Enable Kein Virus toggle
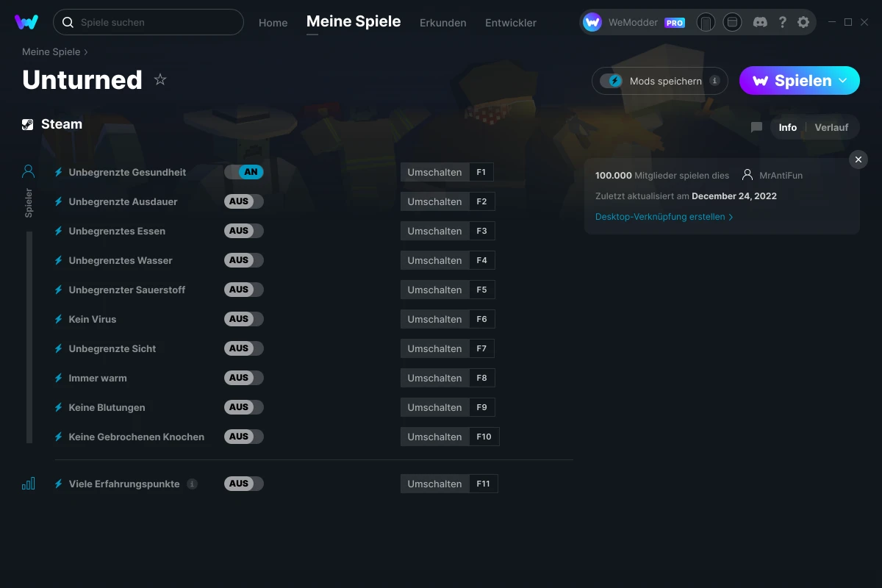 [244, 319]
